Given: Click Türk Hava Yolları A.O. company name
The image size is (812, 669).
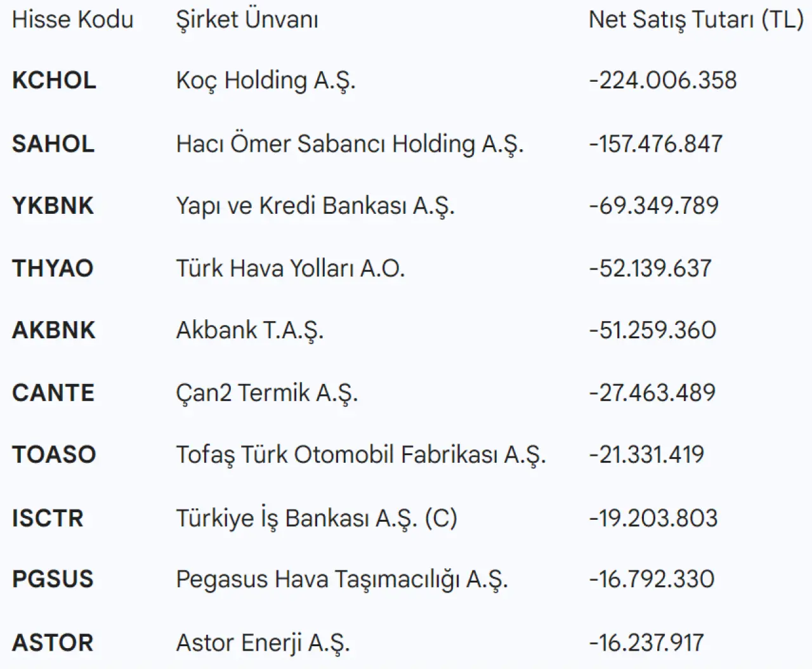Looking at the screenshot, I should tap(290, 268).
